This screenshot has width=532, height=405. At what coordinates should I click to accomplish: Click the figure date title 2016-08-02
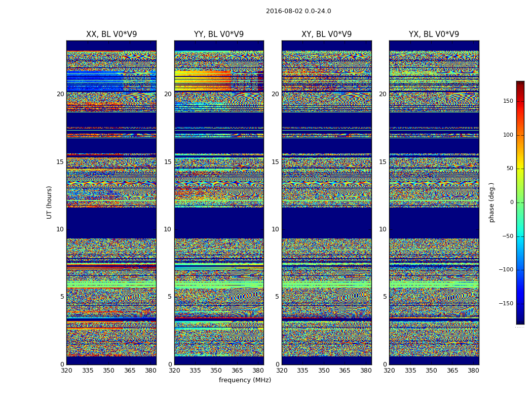tap(284, 11)
